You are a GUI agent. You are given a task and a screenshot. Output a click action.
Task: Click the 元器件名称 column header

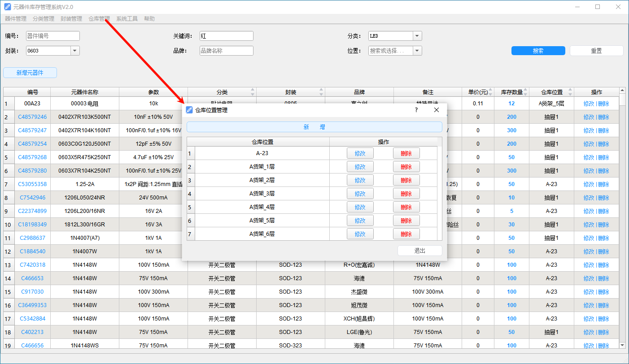pos(85,92)
